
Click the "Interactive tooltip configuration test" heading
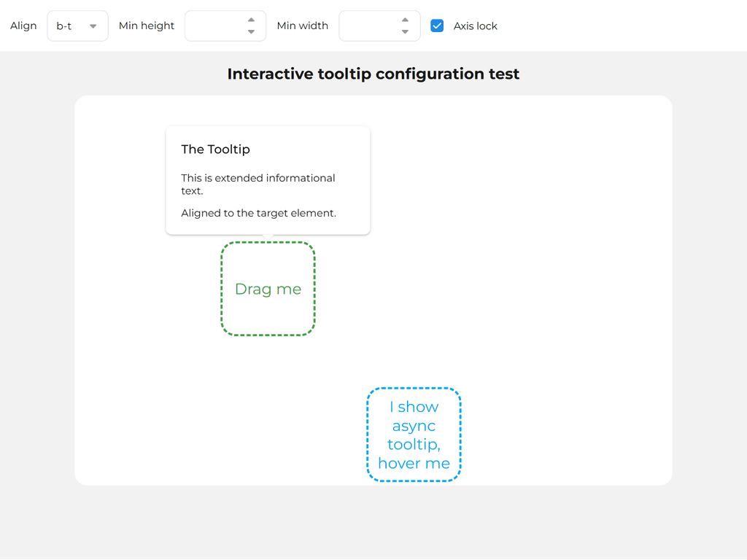coord(373,74)
